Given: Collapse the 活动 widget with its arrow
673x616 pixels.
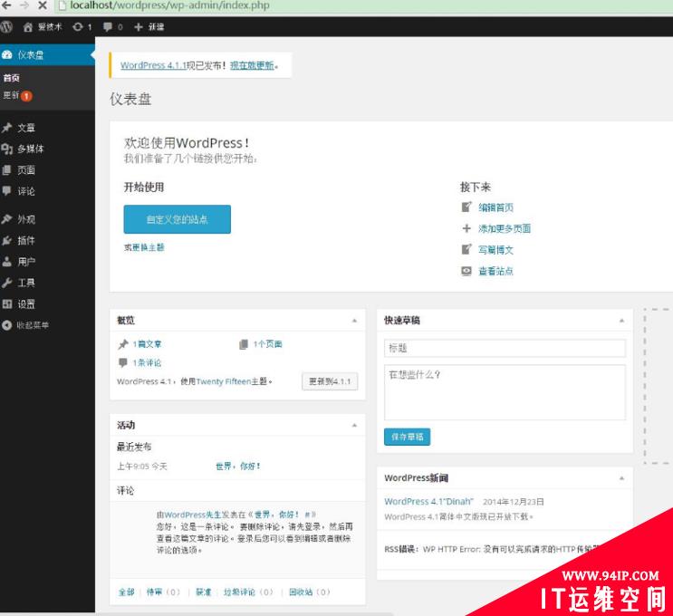Looking at the screenshot, I should (x=354, y=426).
